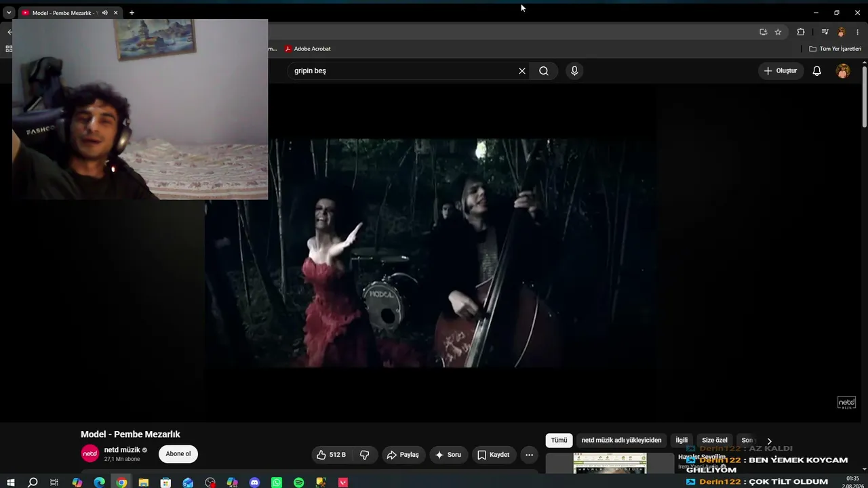
Task: Open File Explorer from the taskbar
Action: (x=144, y=483)
